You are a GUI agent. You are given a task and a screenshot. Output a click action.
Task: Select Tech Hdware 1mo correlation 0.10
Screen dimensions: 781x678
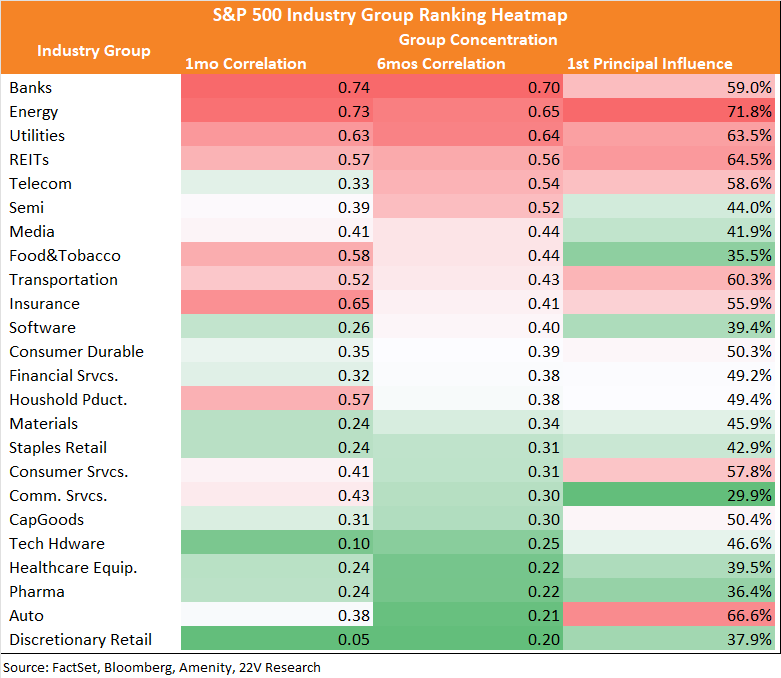tap(354, 543)
